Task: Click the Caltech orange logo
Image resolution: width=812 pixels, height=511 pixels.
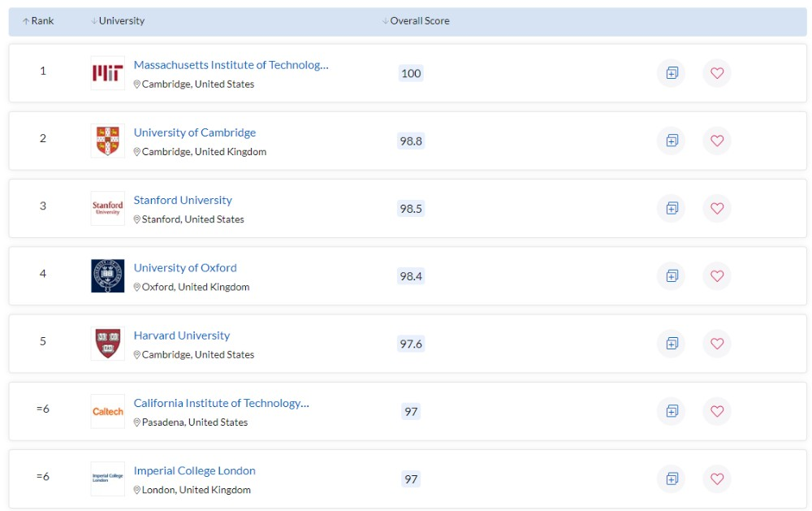Action: pos(108,411)
